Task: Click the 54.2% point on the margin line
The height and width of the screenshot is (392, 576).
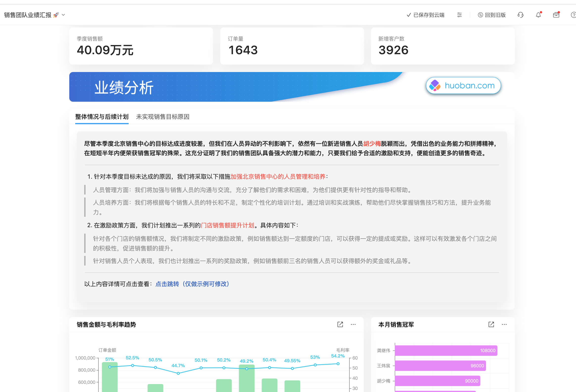Action: [x=338, y=364]
